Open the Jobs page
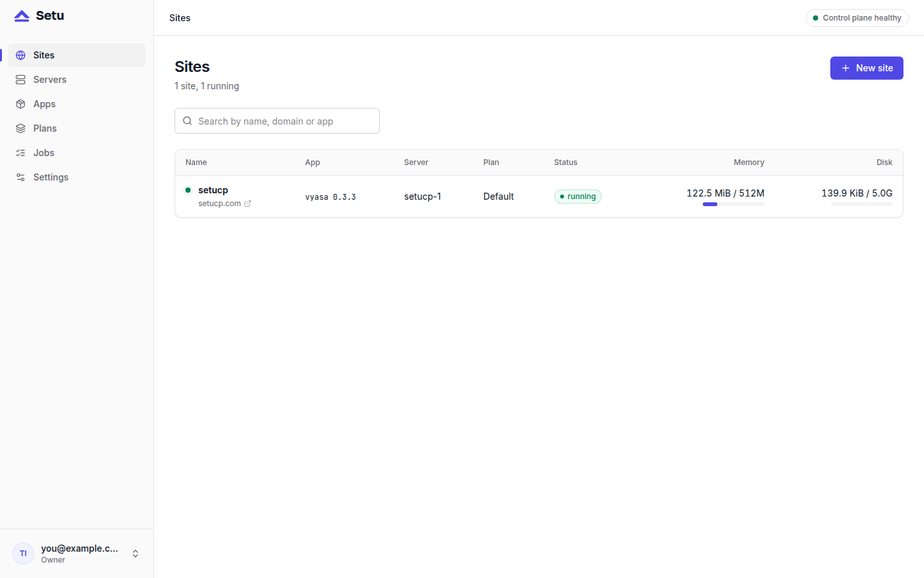Viewport: 924px width, 578px height. point(76,153)
